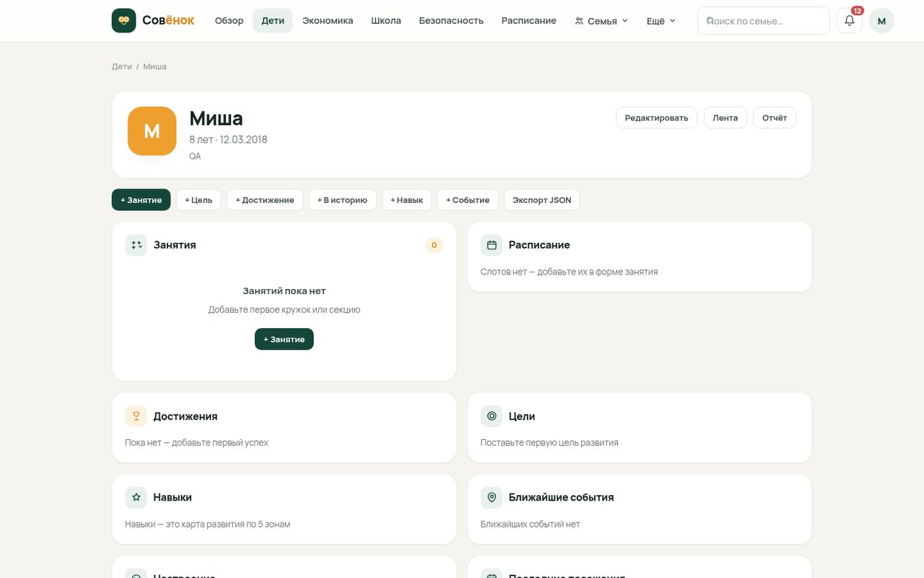Click the Расписание calendar icon
Screen dimensions: 924x578
492,245
